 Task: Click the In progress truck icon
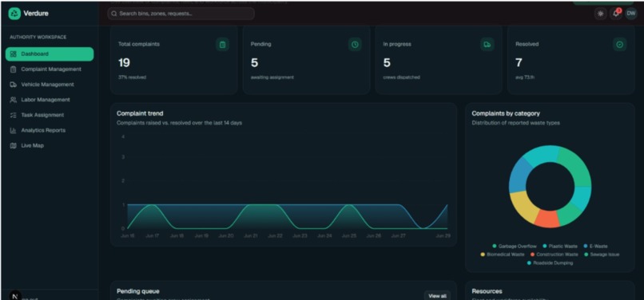[x=487, y=45]
